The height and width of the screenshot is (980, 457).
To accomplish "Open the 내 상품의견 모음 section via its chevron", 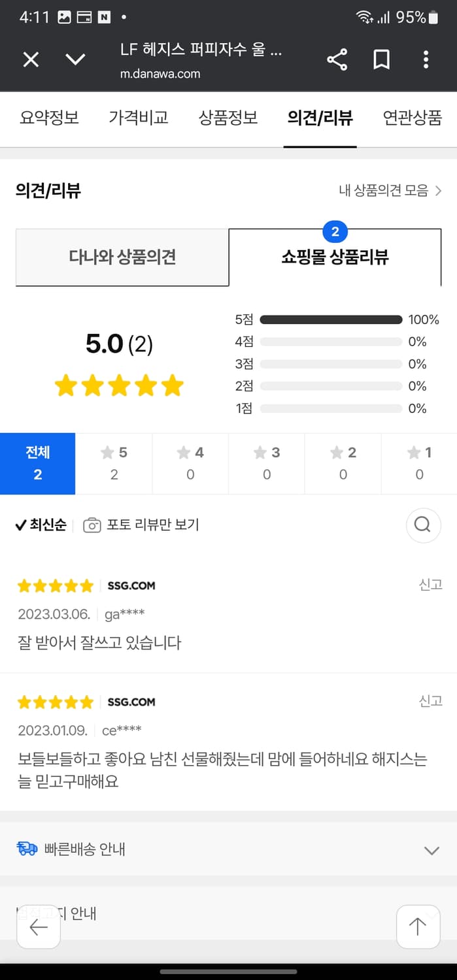I will [x=441, y=191].
